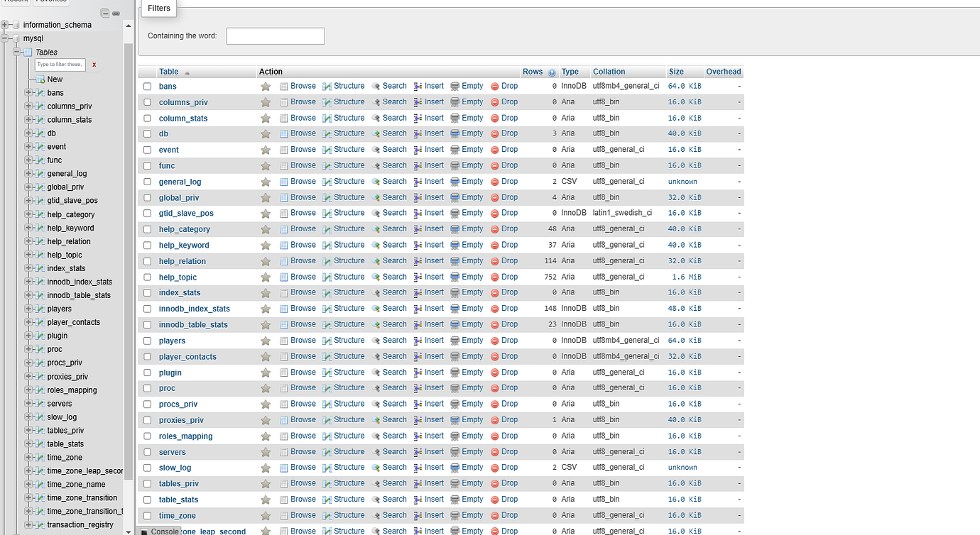The height and width of the screenshot is (535, 980).
Task: Check the checkbox for the bans row
Action: [x=147, y=86]
